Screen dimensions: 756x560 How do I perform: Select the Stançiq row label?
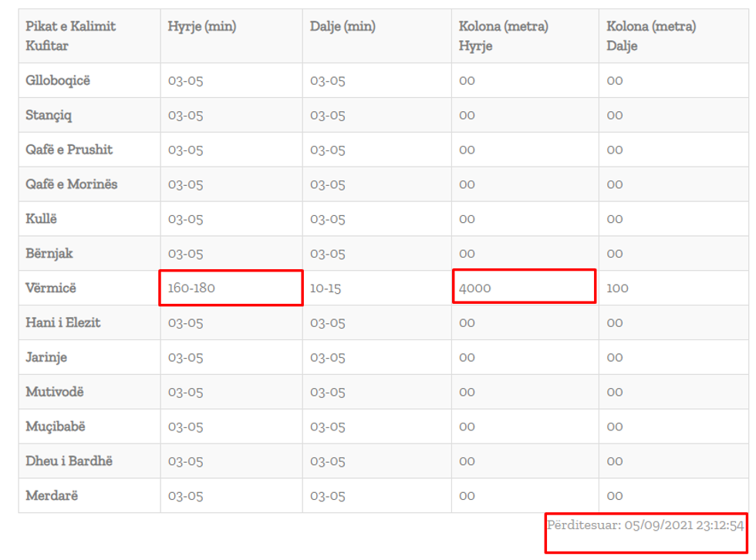click(x=49, y=115)
